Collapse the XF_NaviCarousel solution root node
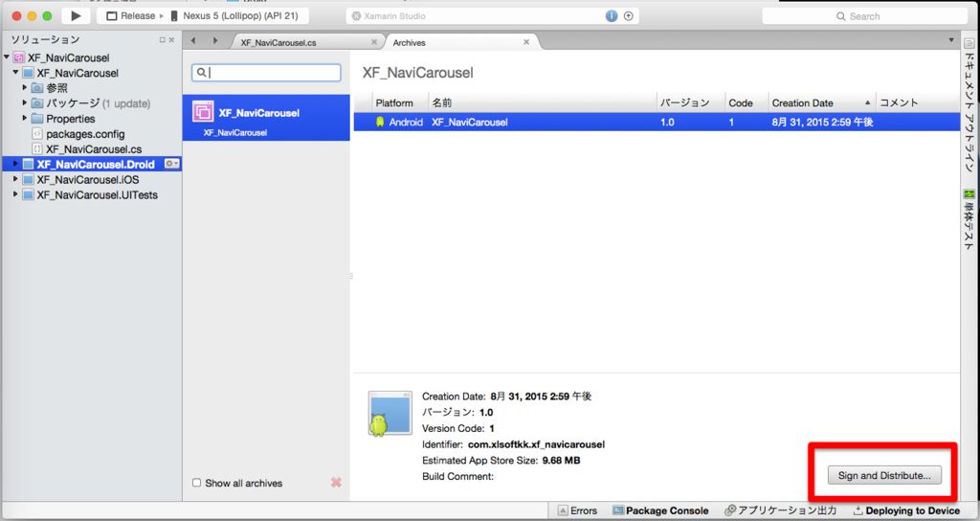The height and width of the screenshot is (521, 980). coord(7,57)
